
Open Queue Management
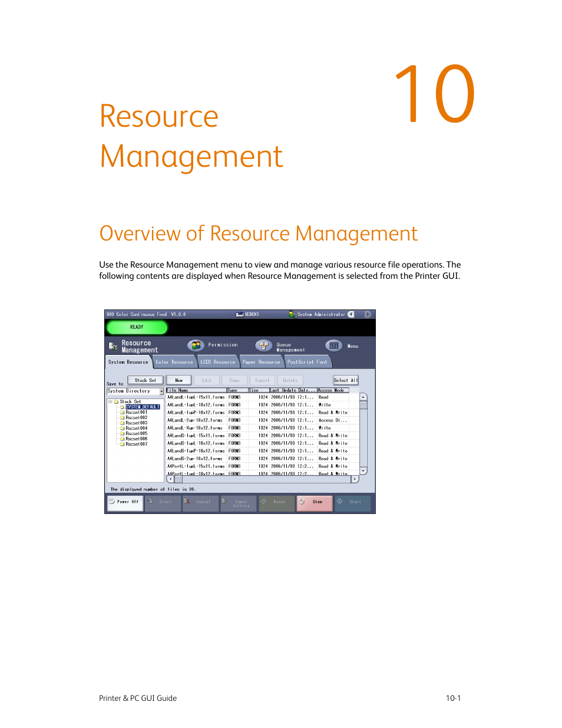263,345
